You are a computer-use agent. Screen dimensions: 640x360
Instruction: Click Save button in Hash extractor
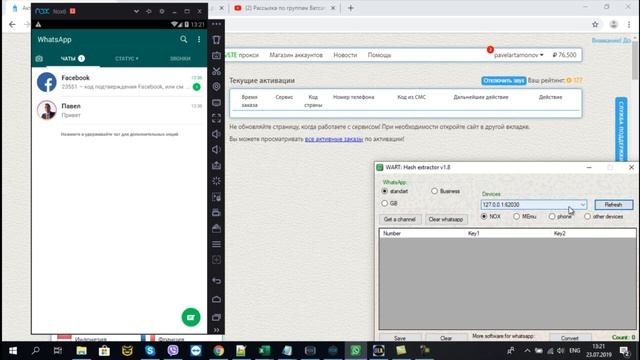coord(400,338)
